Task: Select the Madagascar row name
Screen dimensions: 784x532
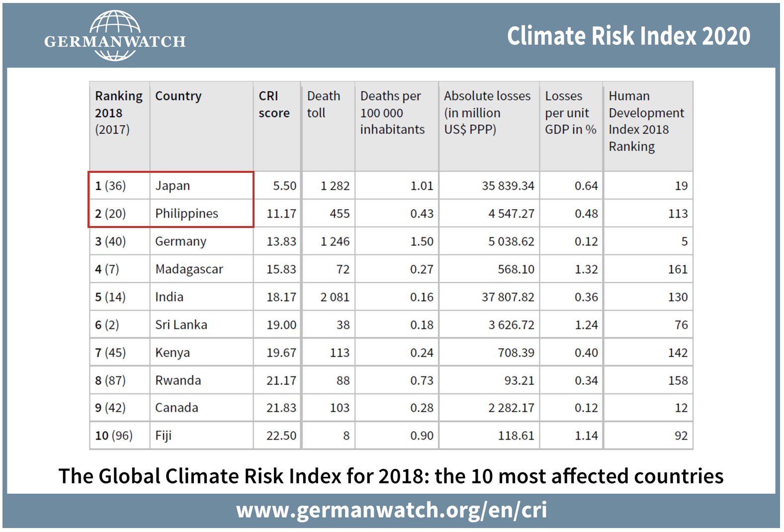Action: tap(189, 269)
